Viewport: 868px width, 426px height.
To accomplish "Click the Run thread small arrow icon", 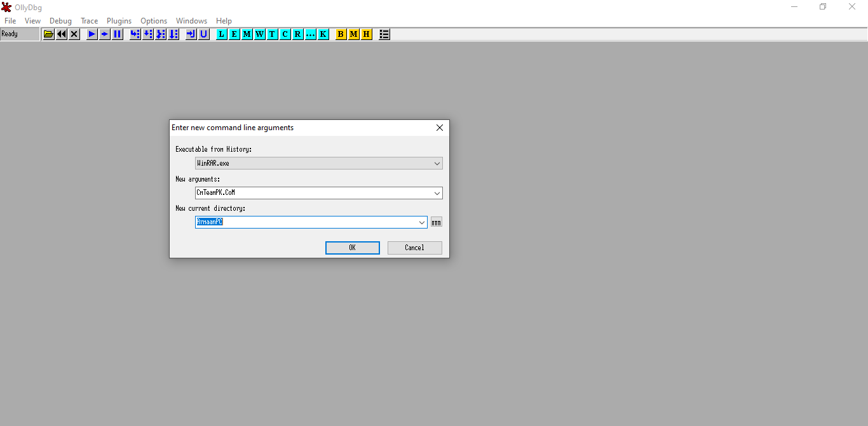I will pos(105,34).
